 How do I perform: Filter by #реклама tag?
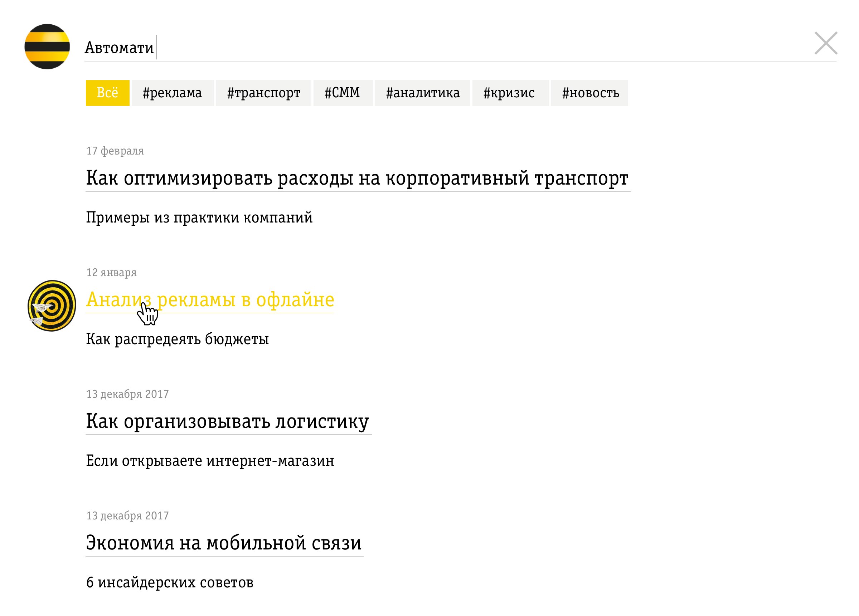pos(172,93)
